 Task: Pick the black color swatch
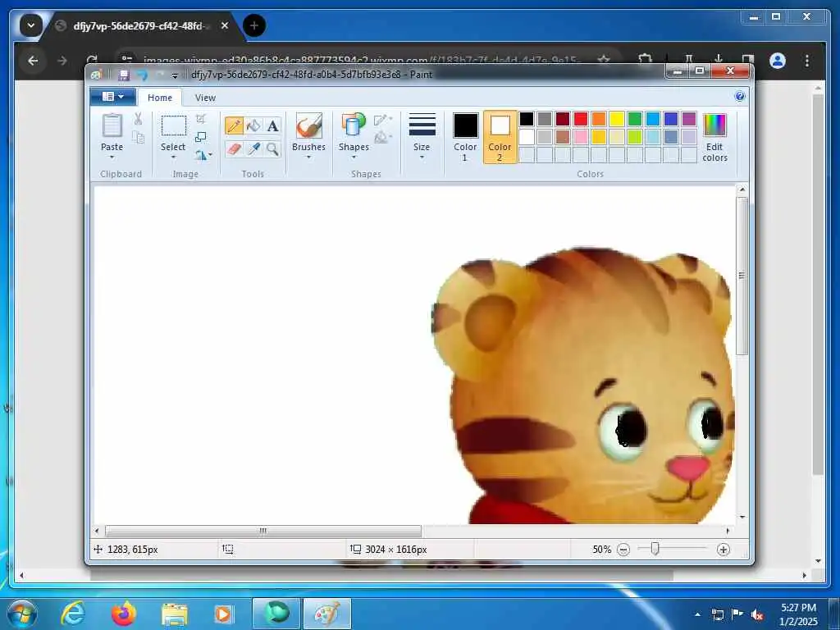(x=526, y=118)
